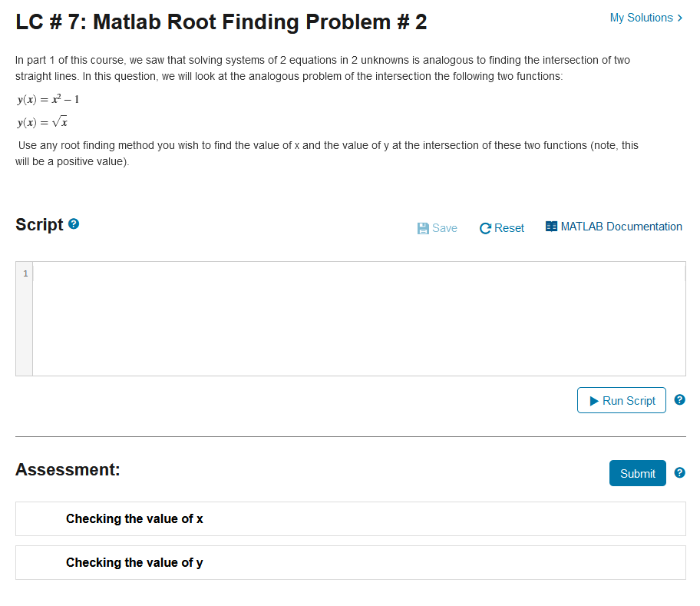The width and height of the screenshot is (700, 606).
Task: Click the help icon beside the Script heading
Action: click(73, 224)
